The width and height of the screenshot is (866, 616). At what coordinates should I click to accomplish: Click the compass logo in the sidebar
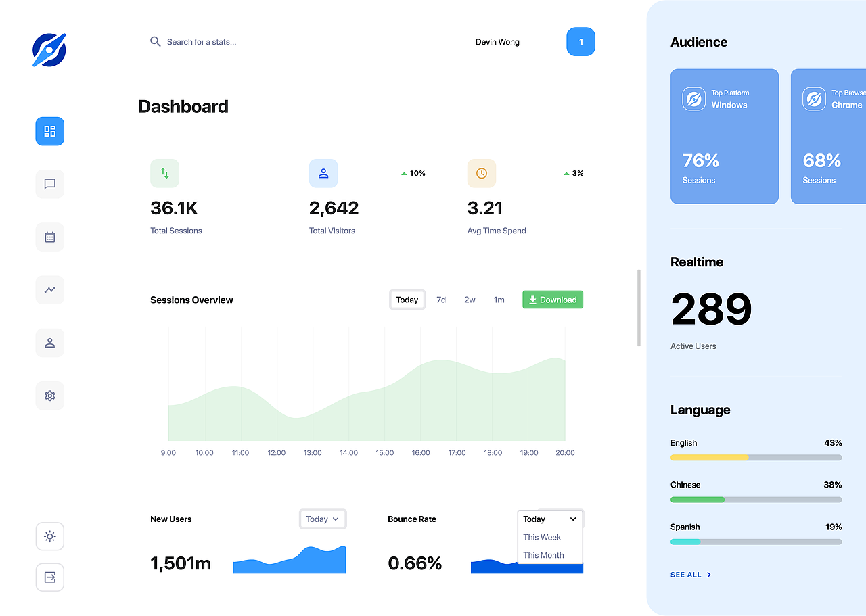[x=49, y=50]
